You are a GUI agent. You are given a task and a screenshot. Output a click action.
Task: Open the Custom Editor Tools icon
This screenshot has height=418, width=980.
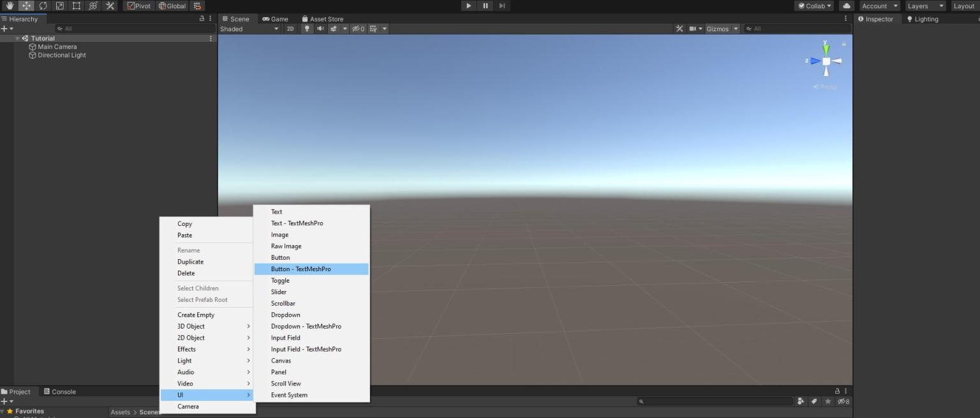(109, 6)
